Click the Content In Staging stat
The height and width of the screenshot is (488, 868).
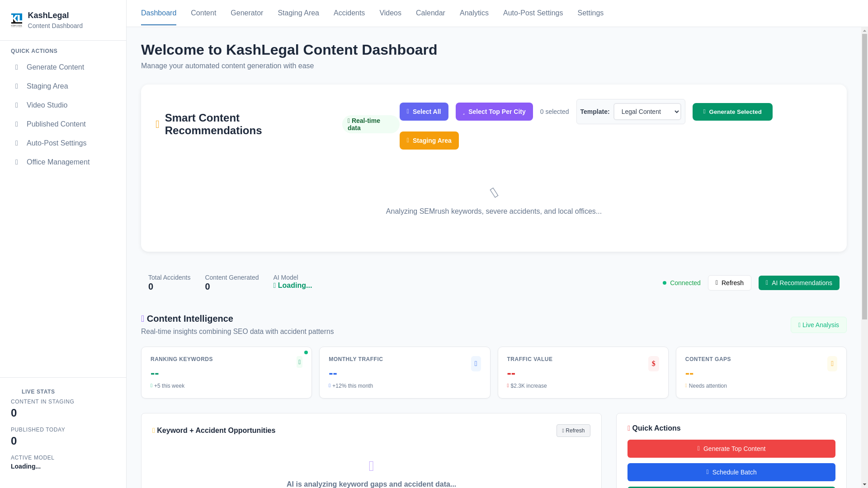[x=42, y=408]
